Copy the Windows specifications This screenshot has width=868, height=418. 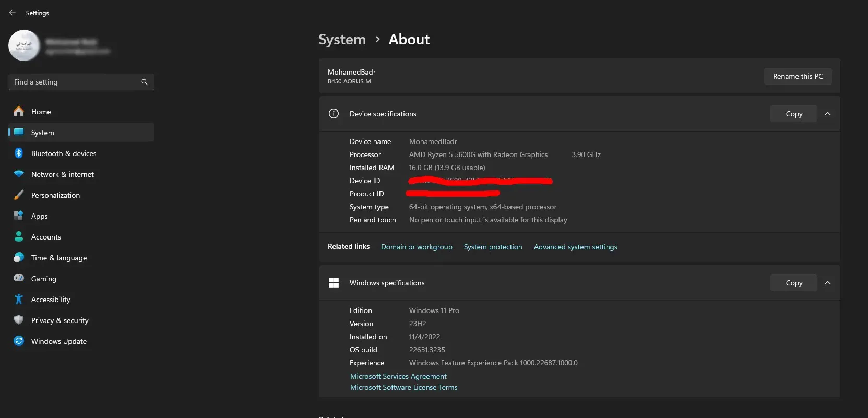point(794,283)
